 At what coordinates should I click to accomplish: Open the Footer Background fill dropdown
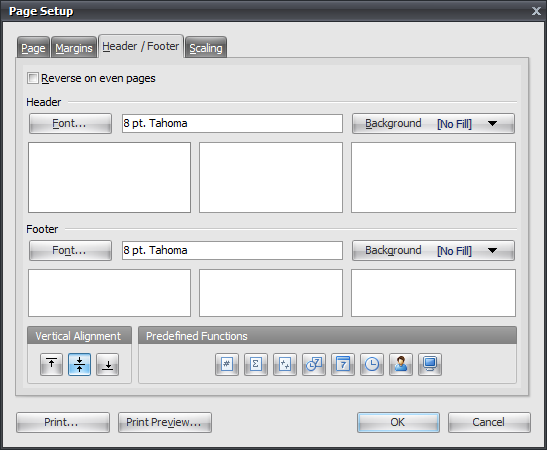[433, 250]
